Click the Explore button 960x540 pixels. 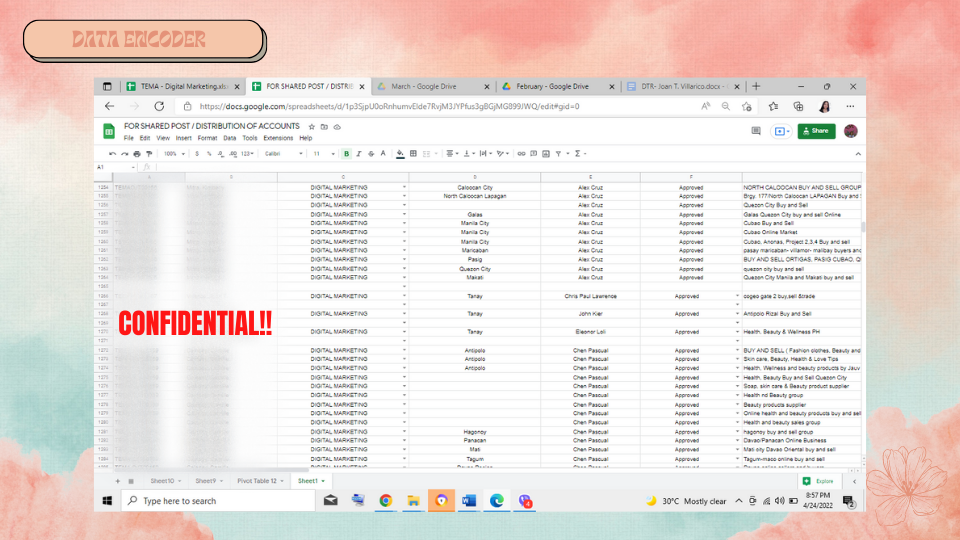tap(819, 481)
